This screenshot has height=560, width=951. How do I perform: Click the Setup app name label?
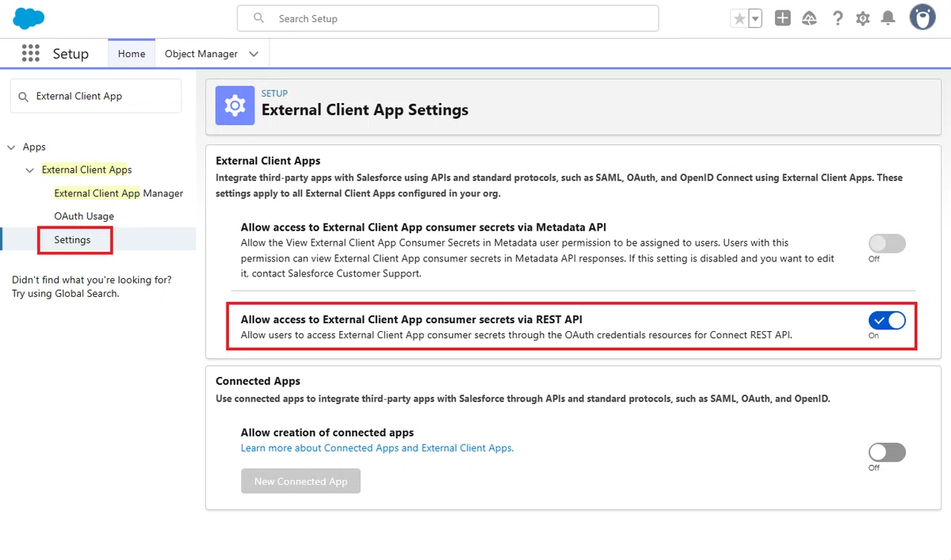click(x=71, y=54)
